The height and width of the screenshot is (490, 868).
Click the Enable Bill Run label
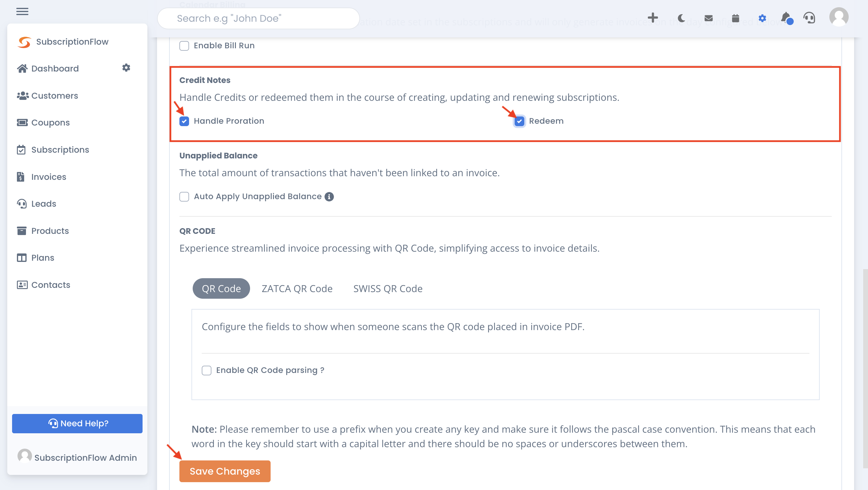pos(224,46)
